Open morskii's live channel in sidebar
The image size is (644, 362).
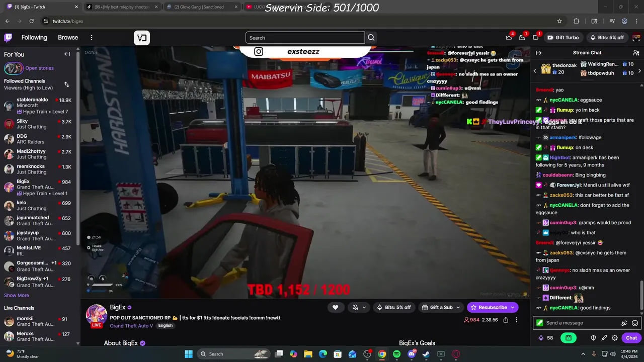point(38,322)
